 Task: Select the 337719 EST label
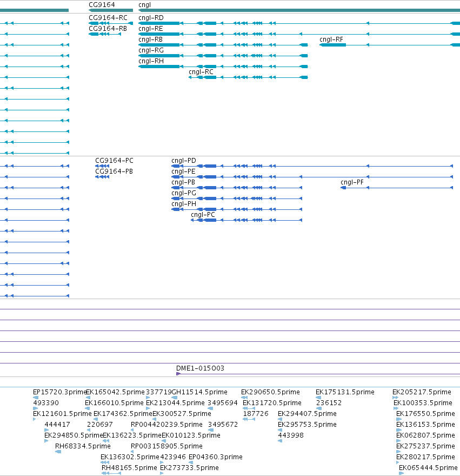tap(159, 392)
